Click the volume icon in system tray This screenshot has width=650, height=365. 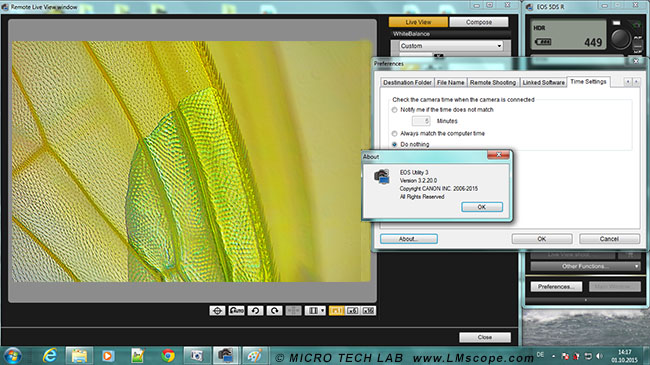[599, 356]
